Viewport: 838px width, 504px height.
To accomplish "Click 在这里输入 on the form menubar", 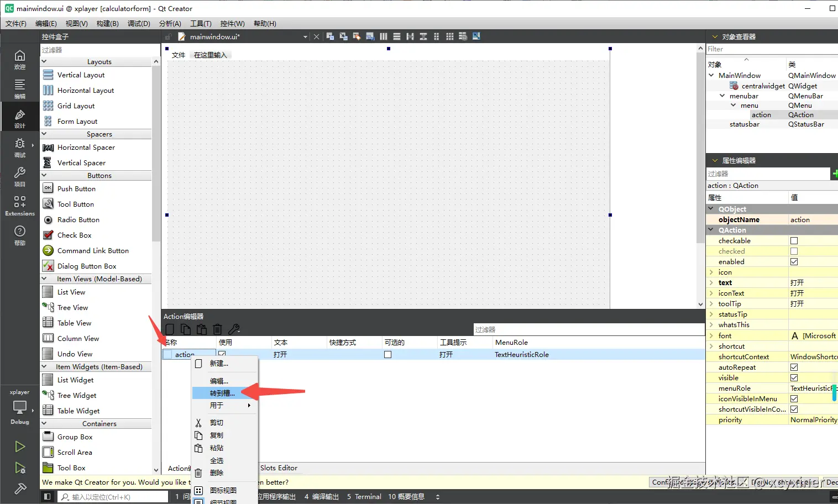I will click(211, 55).
